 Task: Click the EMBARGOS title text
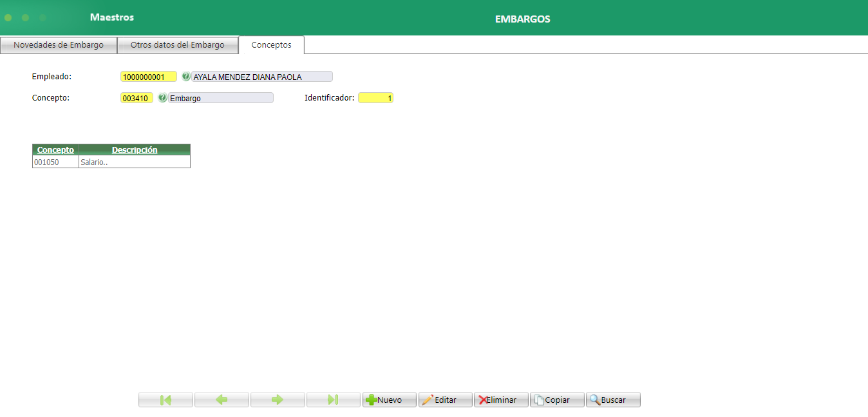pos(523,19)
